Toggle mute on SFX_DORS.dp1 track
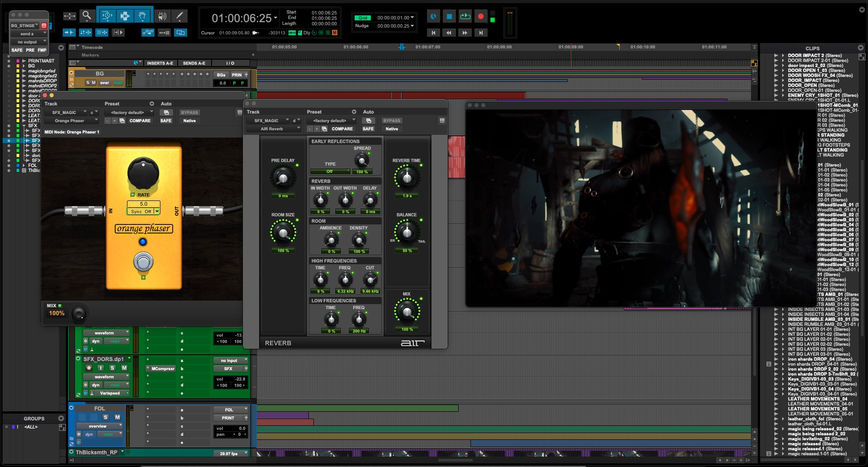Screen dimensions: 868x467 tap(124, 368)
